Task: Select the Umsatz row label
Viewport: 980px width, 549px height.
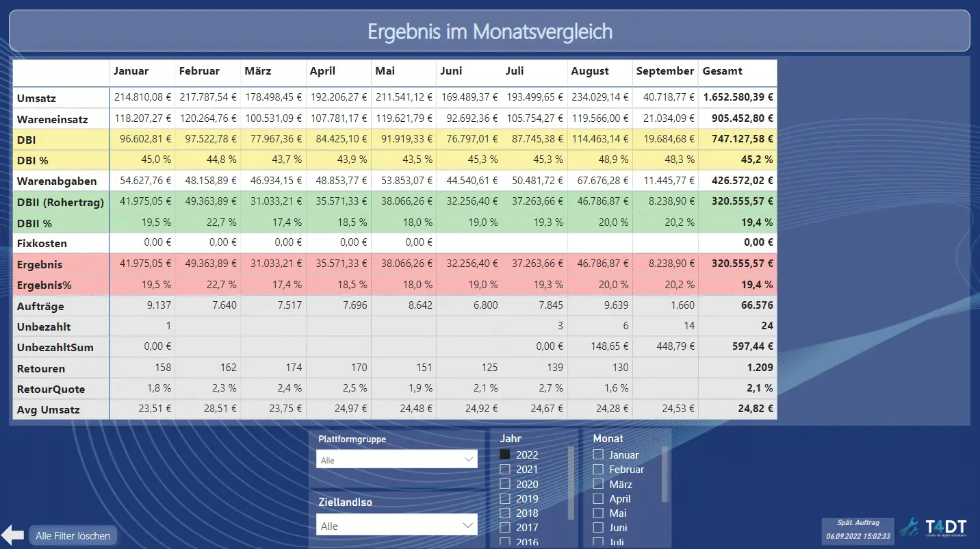Action: (x=36, y=99)
